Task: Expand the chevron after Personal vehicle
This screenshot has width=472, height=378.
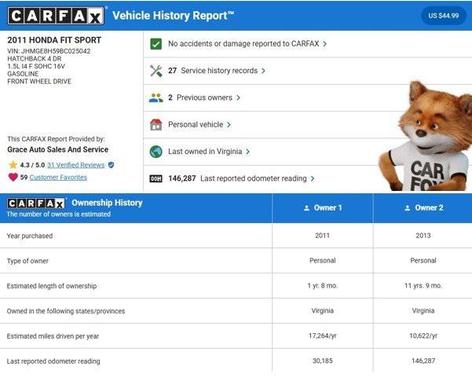Action: coord(229,125)
